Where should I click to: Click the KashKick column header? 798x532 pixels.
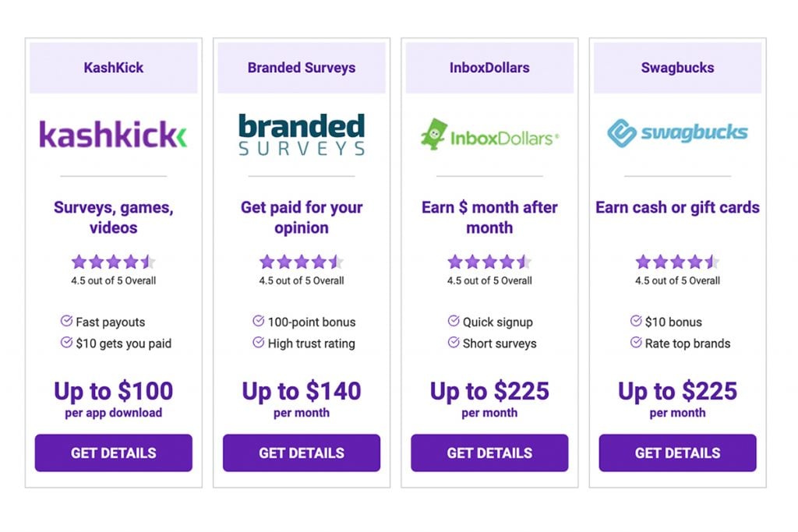pos(113,68)
